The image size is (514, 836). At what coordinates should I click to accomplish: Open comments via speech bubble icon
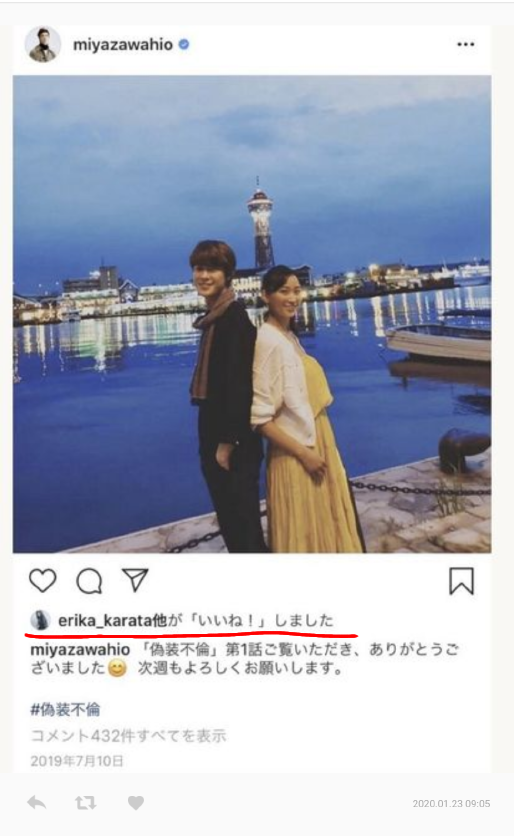click(89, 581)
